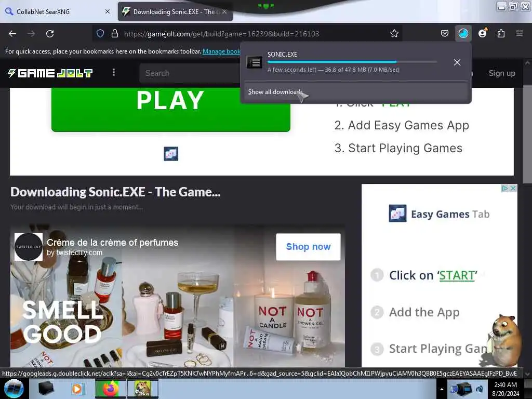The width and height of the screenshot is (532, 399).
Task: Click the Firefox taskbar icon
Action: (x=111, y=389)
